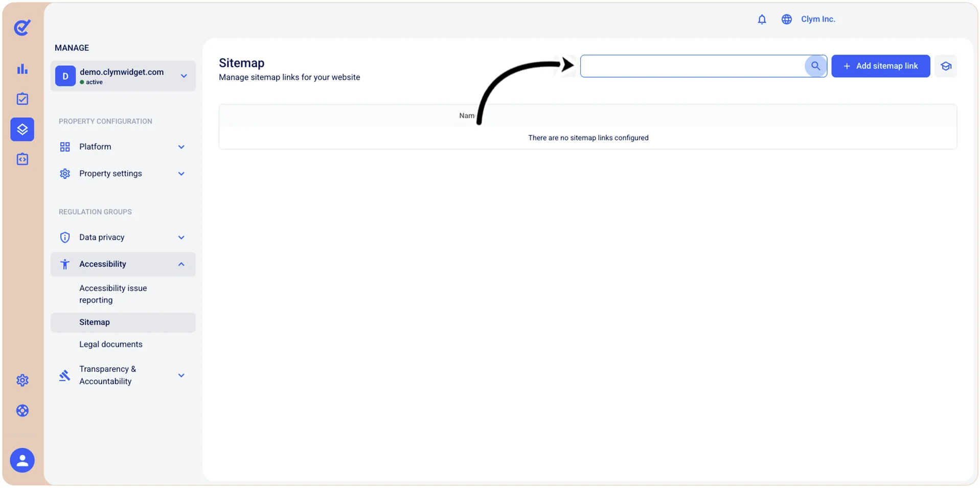Click the 'Sitemap' page heading
This screenshot has width=980, height=488.
tap(242, 63)
